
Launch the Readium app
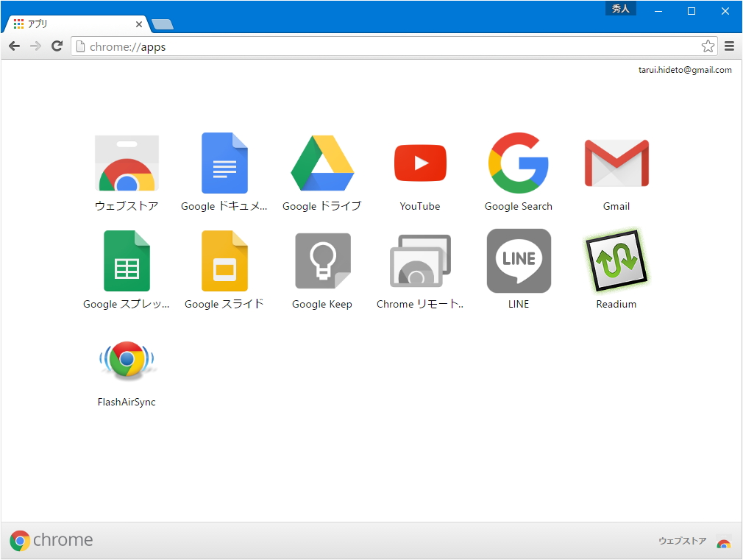coord(616,260)
